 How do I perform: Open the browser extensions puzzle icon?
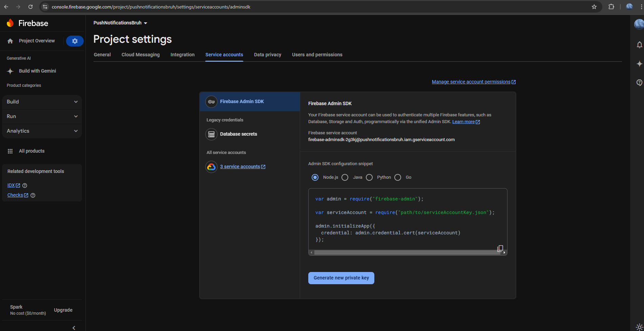pos(611,7)
